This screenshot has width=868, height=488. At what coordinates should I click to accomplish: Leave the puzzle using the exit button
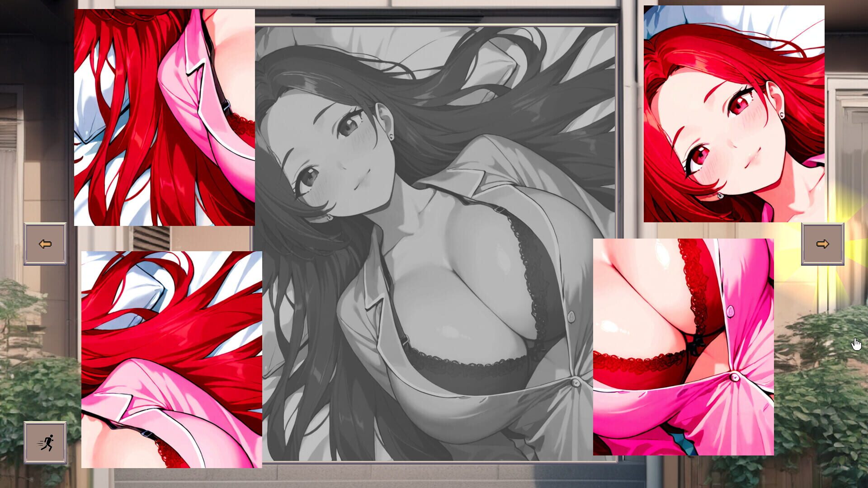[45, 443]
